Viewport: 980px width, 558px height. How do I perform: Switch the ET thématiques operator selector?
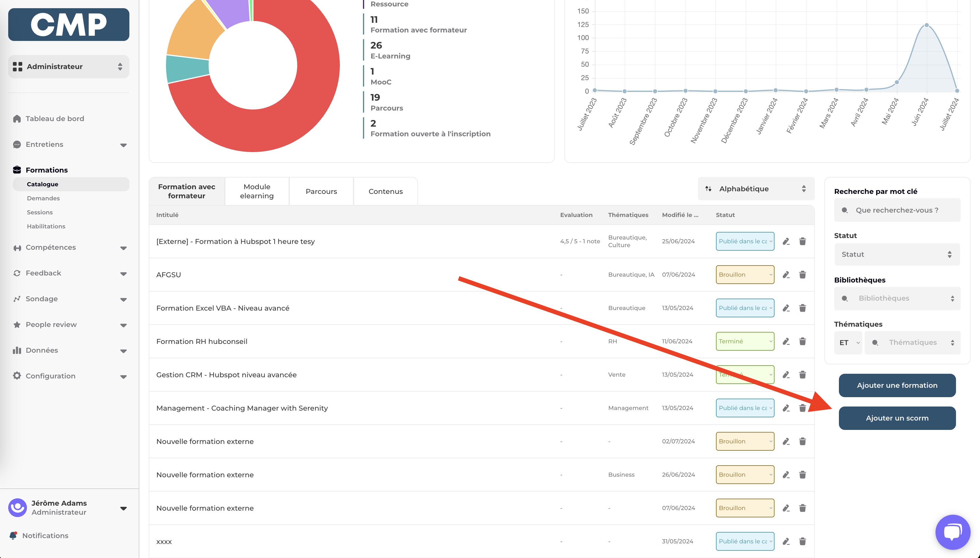(849, 342)
